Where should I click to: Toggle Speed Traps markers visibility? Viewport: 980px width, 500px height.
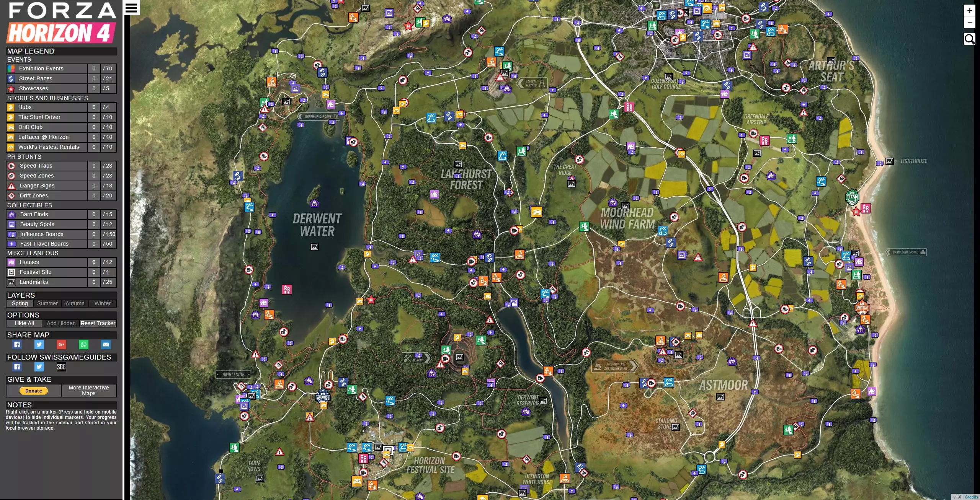point(36,166)
